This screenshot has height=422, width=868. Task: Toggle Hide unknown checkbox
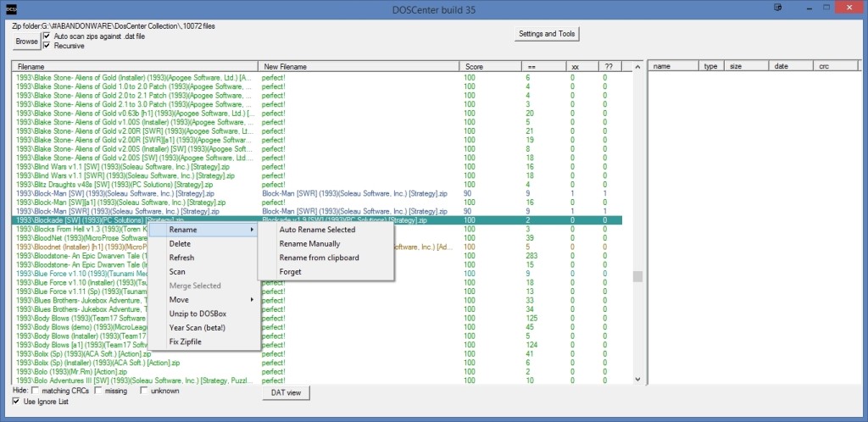[x=144, y=391]
